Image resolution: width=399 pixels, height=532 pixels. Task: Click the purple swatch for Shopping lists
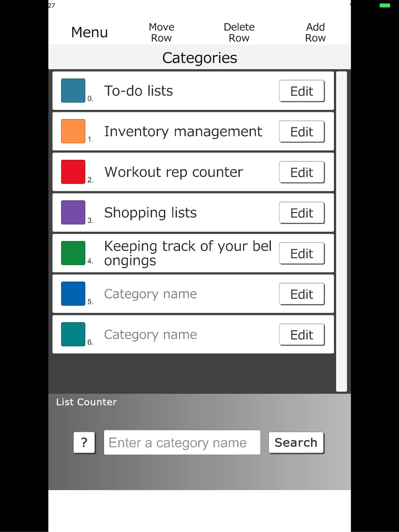tap(73, 213)
